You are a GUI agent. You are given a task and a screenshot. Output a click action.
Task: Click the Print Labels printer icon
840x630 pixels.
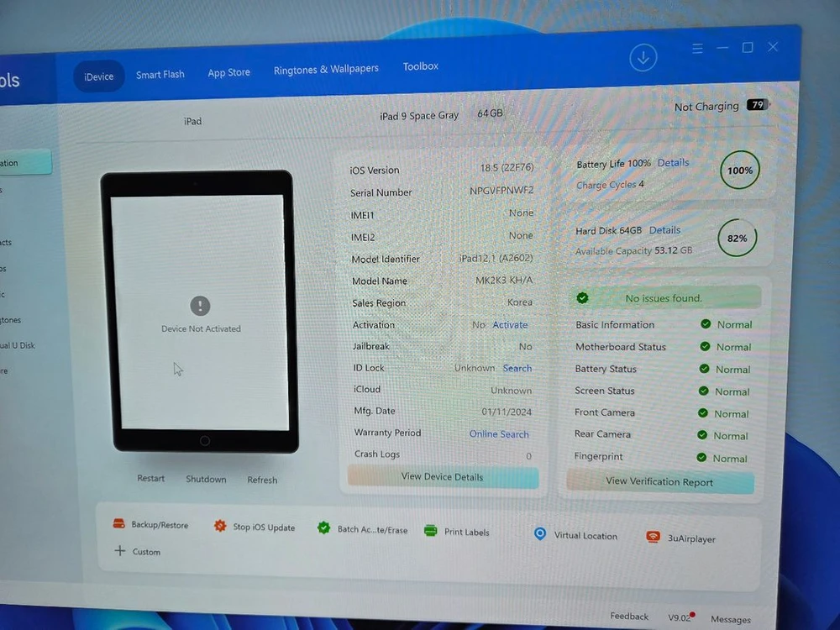430,530
